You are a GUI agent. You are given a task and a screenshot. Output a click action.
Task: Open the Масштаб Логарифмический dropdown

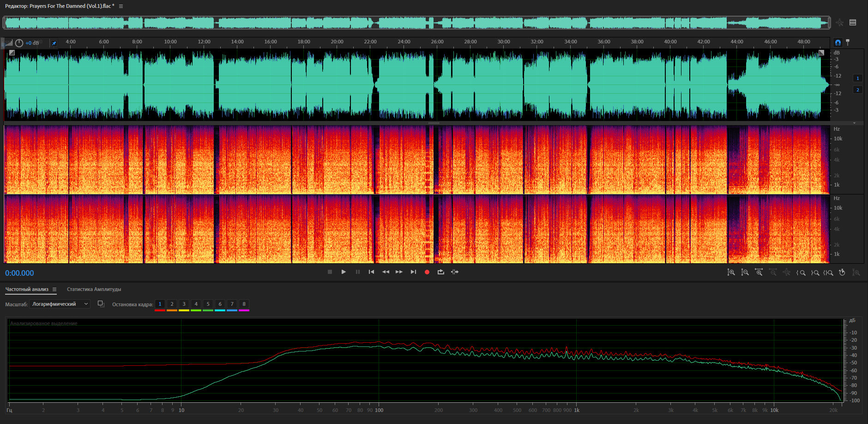click(60, 304)
